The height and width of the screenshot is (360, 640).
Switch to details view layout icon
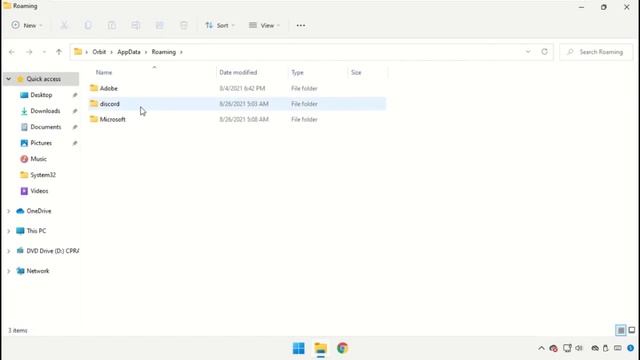tap(620, 330)
